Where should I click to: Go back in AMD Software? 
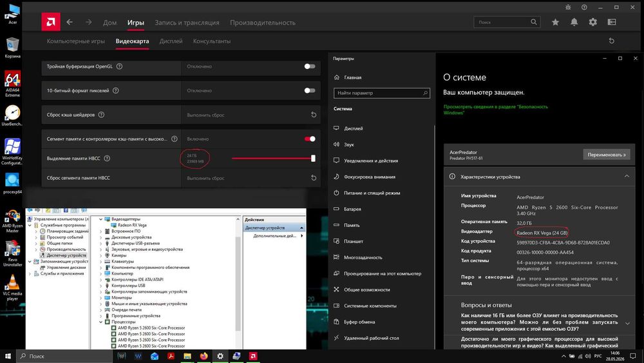click(x=70, y=22)
